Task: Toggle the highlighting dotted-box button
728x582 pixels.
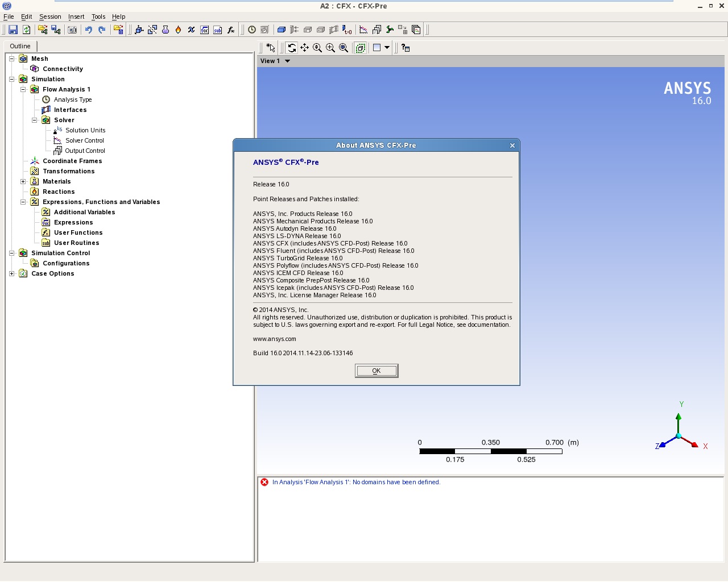Action: tap(361, 48)
